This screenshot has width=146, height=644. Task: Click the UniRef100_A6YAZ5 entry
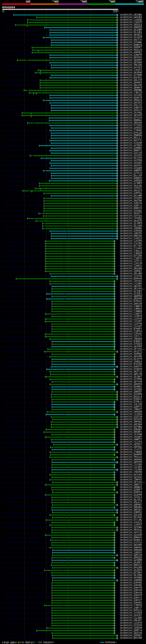click(x=131, y=115)
